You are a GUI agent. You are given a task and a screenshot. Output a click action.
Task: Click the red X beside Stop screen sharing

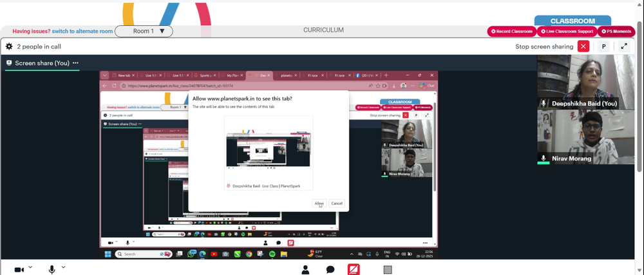pyautogui.click(x=583, y=46)
